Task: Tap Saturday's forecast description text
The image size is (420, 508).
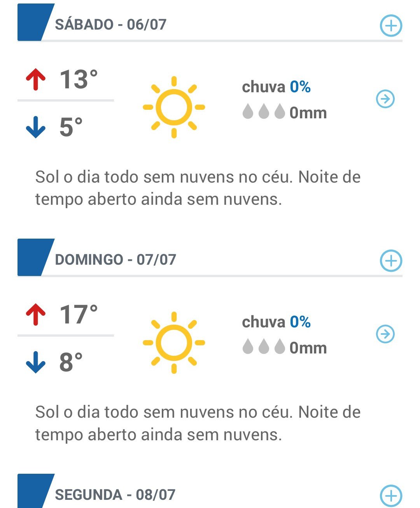Action: pyautogui.click(x=198, y=188)
